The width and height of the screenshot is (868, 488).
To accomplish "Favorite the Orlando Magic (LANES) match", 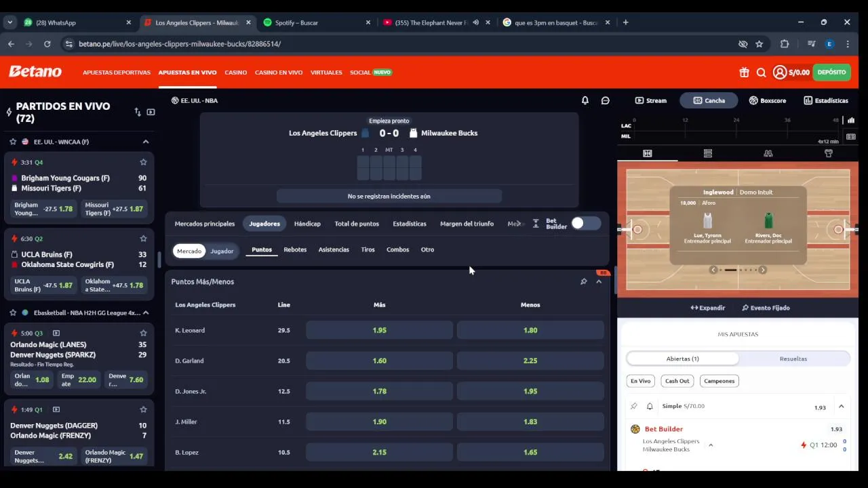I will tap(143, 333).
